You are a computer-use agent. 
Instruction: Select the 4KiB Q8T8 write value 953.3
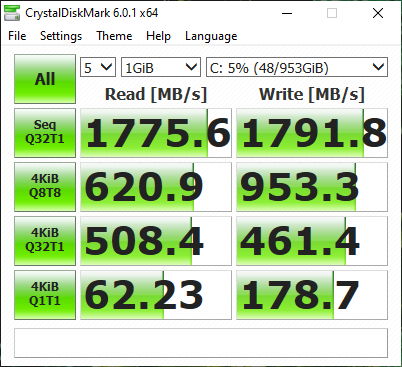pyautogui.click(x=312, y=187)
